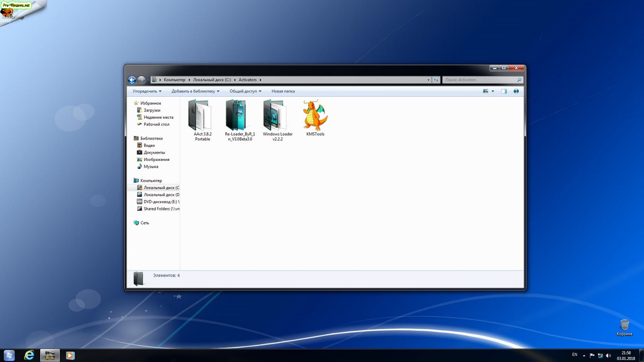The height and width of the screenshot is (362, 644).
Task: Open the Recycle Bin (Корзина) desktop icon
Action: click(x=624, y=327)
